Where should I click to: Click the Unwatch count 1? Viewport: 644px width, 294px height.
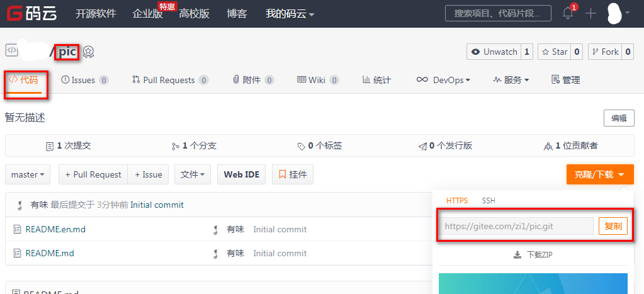(x=527, y=52)
